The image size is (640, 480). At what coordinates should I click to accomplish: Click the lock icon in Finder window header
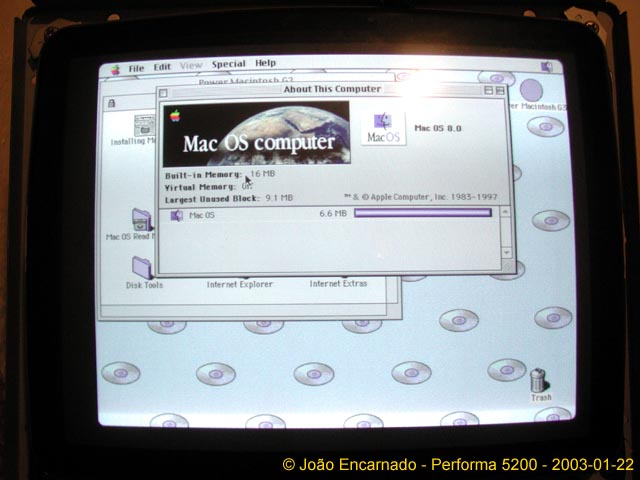pyautogui.click(x=111, y=103)
